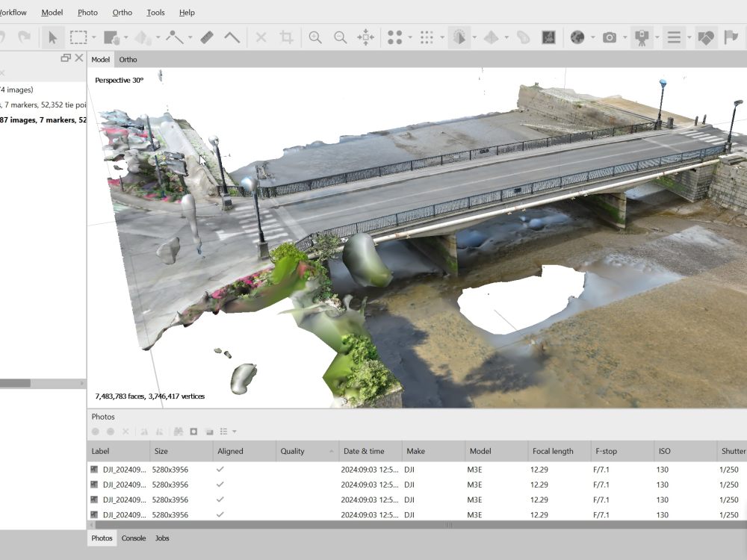Switch to the Jobs tab
Image resolution: width=747 pixels, height=560 pixels.
[x=162, y=538]
